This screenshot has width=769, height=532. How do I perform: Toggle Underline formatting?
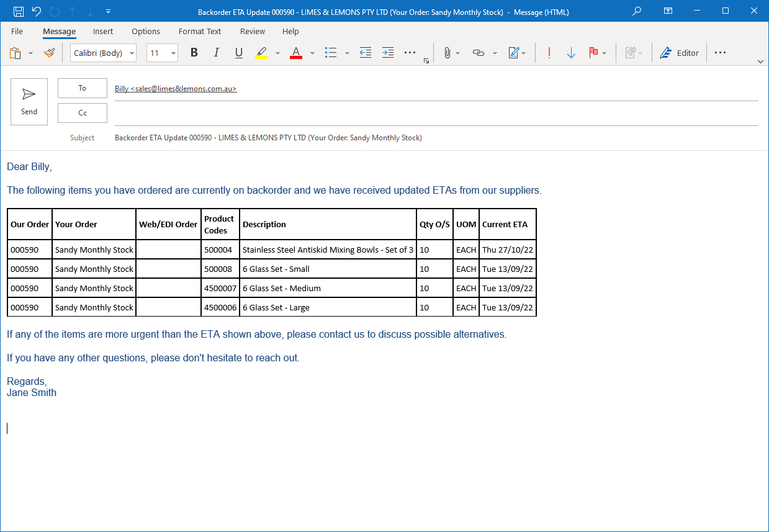coord(238,53)
